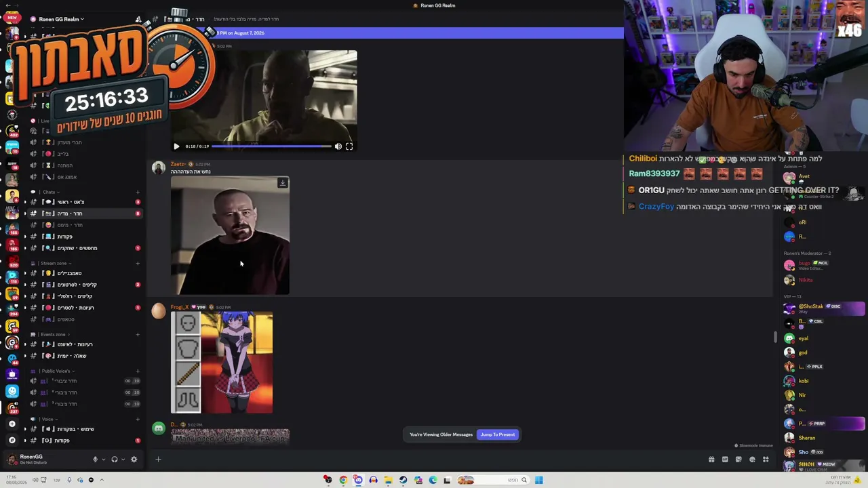The height and width of the screenshot is (488, 868).
Task: Open Discord user settings gear
Action: click(x=134, y=460)
